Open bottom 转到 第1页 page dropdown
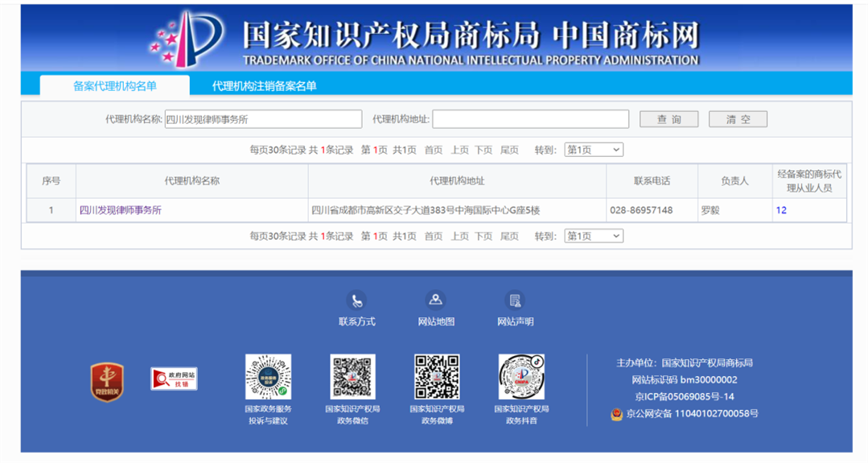Image resolution: width=868 pixels, height=463 pixels. pos(594,236)
